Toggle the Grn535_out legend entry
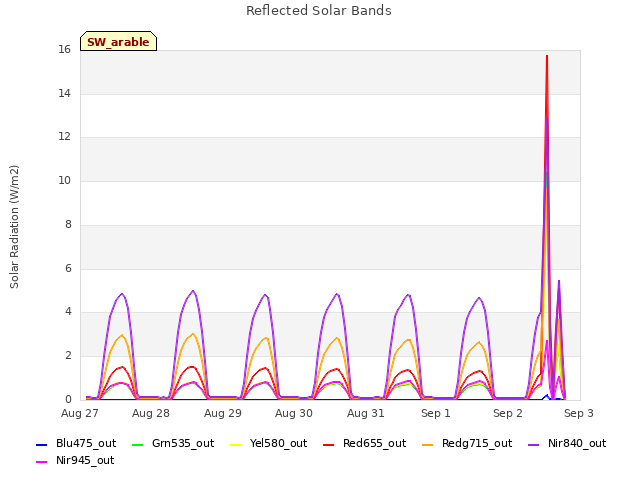Viewport: 640px width, 480px height. point(173,444)
